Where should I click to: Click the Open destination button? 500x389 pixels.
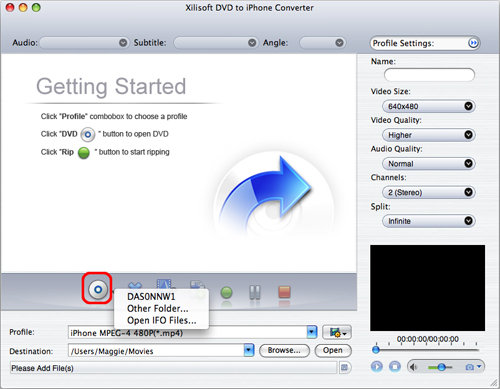pyautogui.click(x=333, y=350)
